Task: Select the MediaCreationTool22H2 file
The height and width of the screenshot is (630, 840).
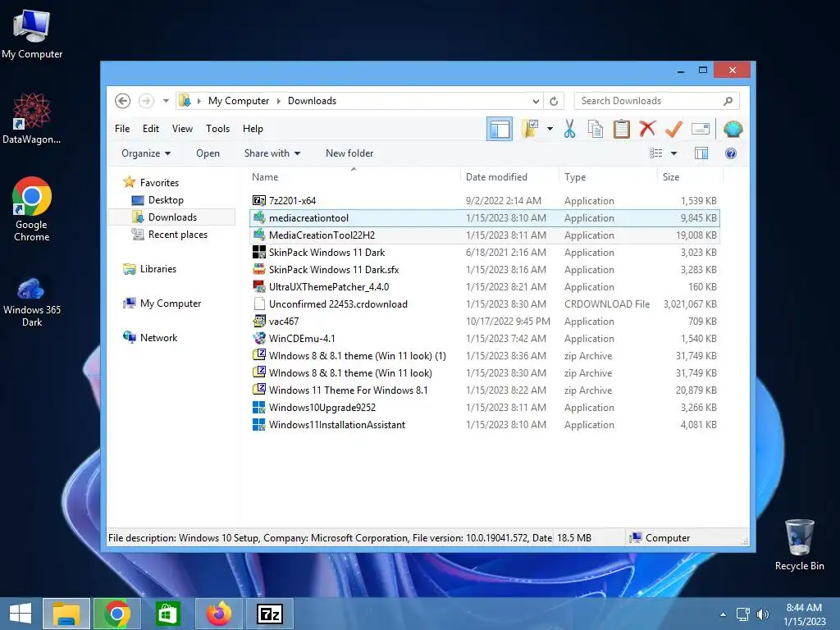Action: (x=484, y=235)
